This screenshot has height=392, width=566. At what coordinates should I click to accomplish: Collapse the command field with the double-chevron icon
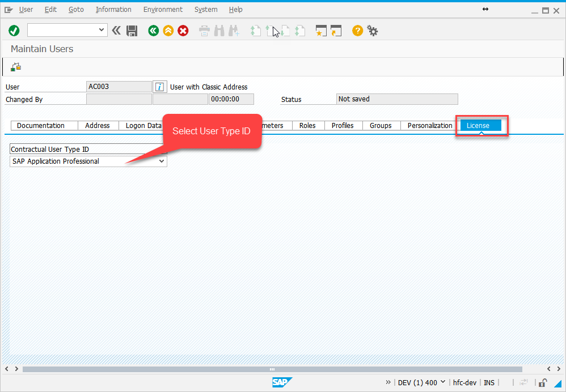pos(116,31)
